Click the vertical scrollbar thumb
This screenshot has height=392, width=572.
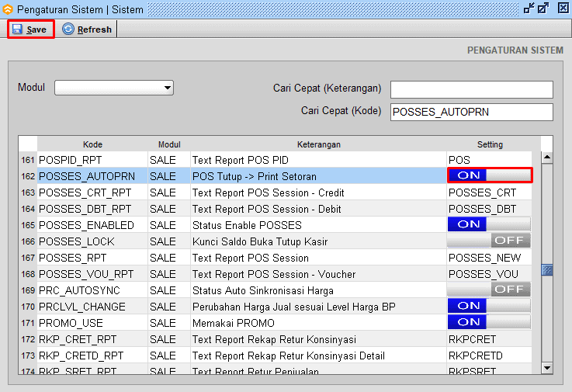547,270
